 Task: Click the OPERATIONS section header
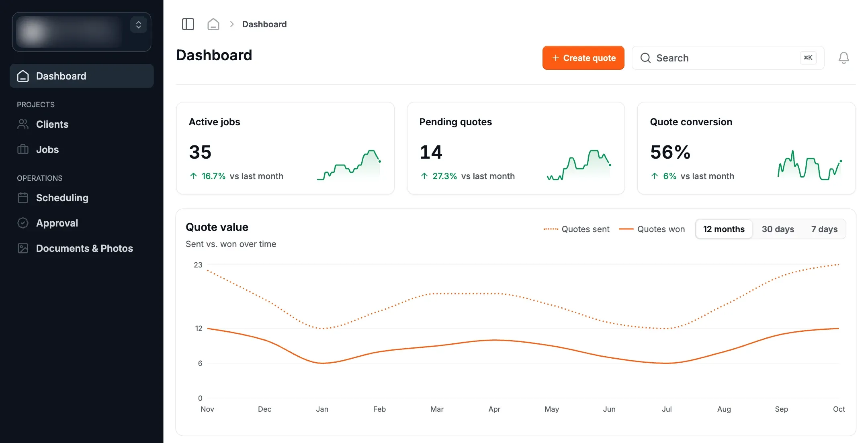[x=40, y=178]
